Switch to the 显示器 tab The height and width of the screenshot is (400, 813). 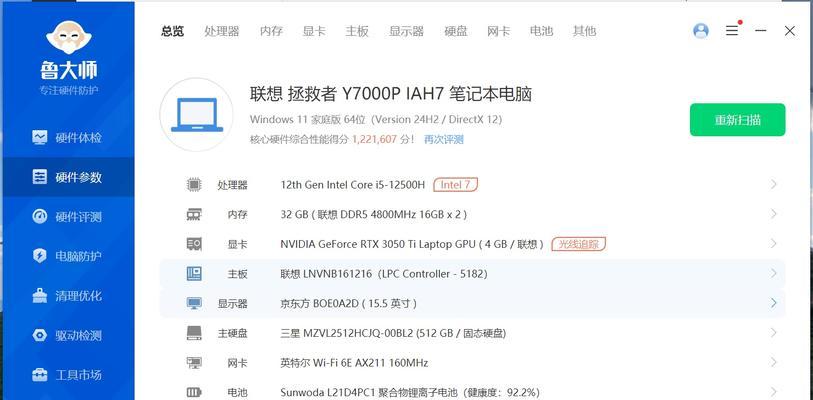pos(406,31)
